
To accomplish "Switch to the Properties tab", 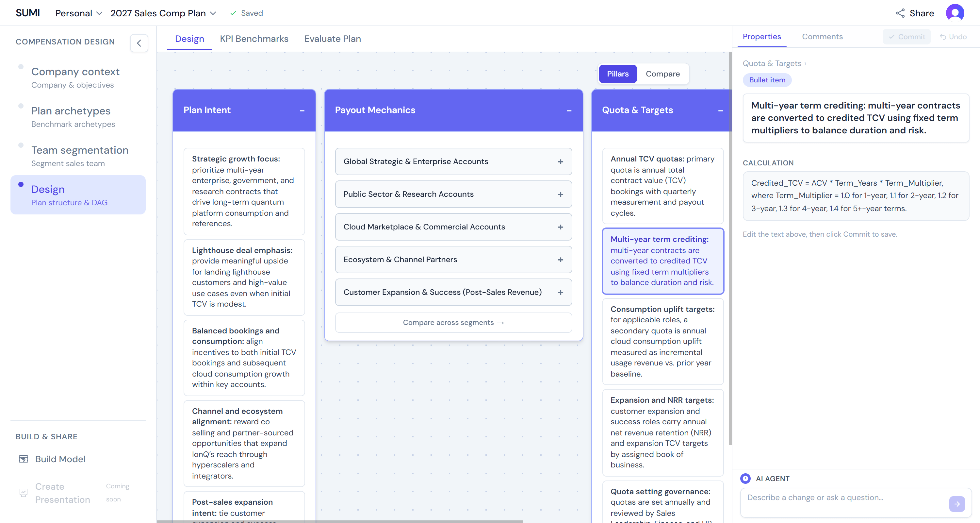I will 762,37.
